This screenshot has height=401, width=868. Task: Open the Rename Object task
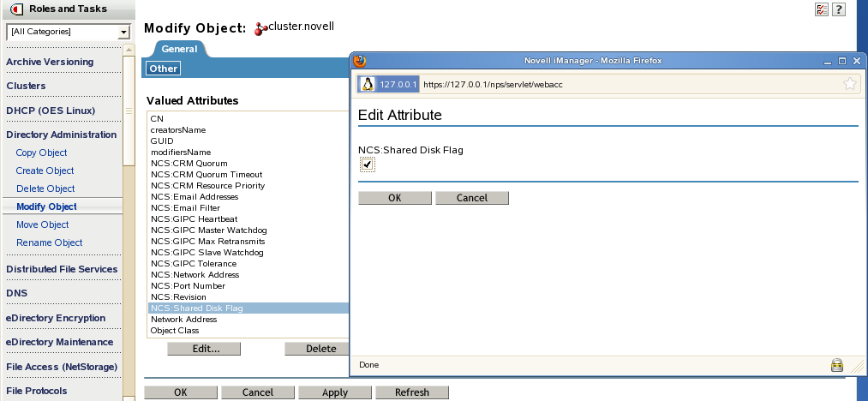coord(49,242)
